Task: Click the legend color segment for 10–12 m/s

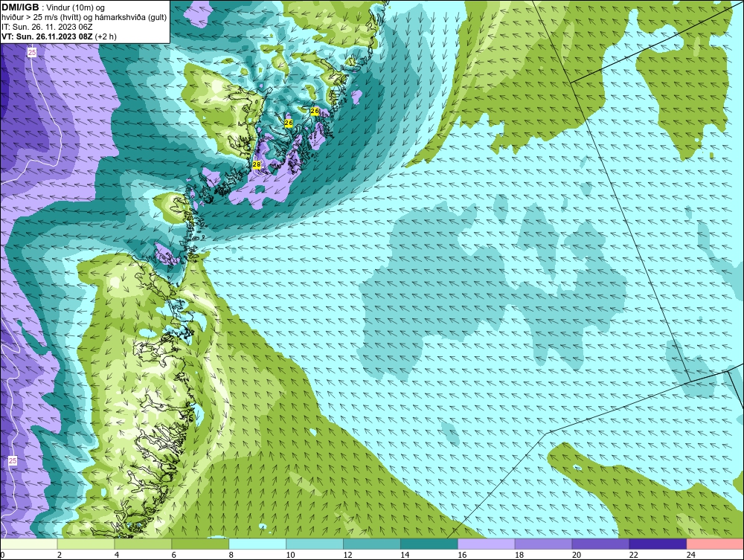Action: point(315,544)
